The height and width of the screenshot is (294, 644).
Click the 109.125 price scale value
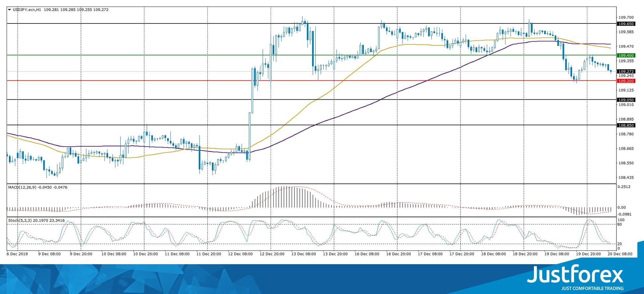(x=626, y=90)
